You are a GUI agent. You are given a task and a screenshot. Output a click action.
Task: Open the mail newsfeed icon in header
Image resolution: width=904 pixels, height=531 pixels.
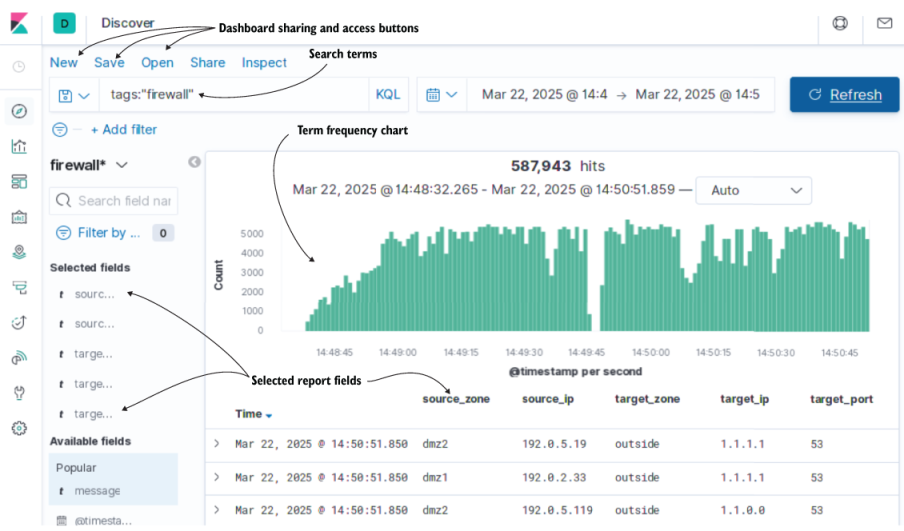[x=884, y=23]
